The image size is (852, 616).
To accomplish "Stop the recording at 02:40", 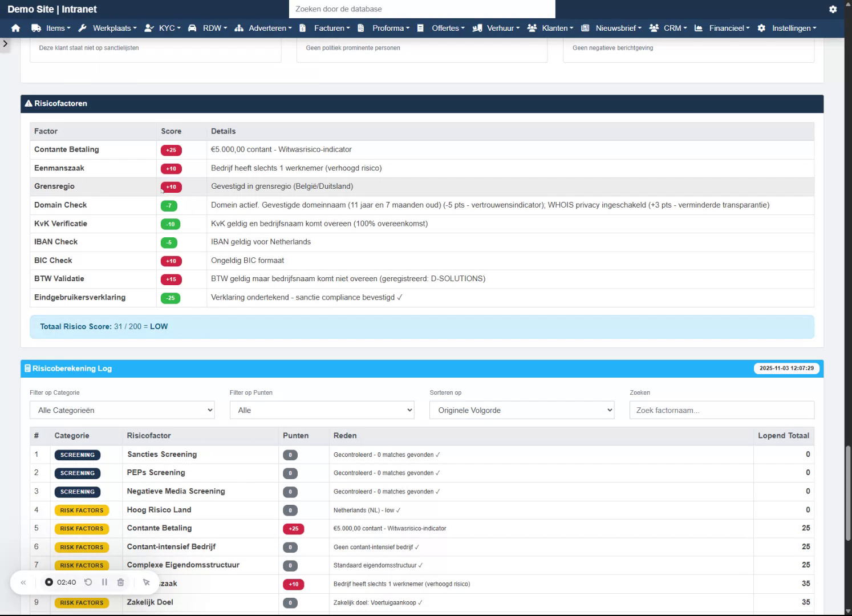I will click(x=49, y=582).
